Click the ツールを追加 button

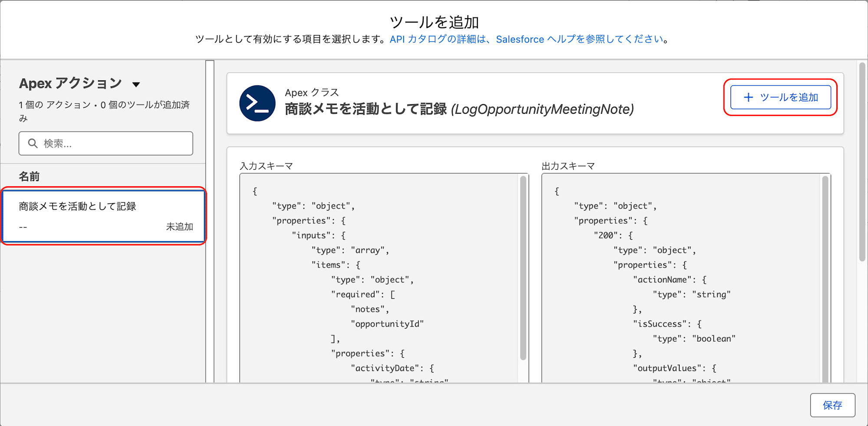pos(780,97)
